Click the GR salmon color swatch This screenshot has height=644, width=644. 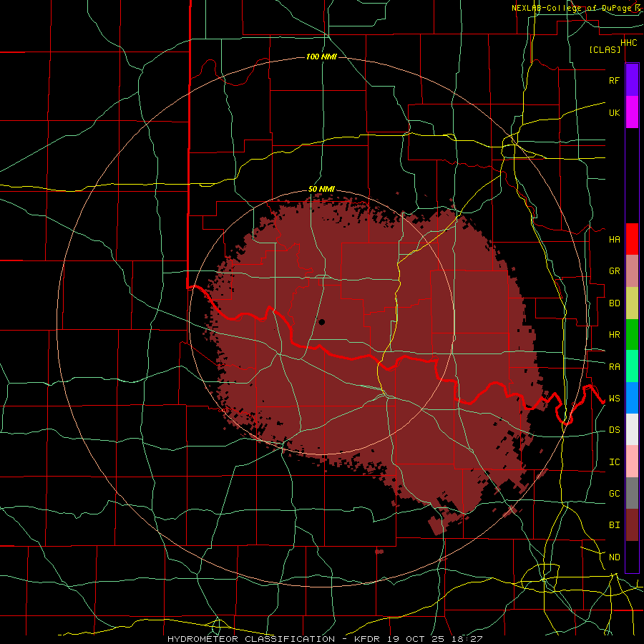point(632,270)
